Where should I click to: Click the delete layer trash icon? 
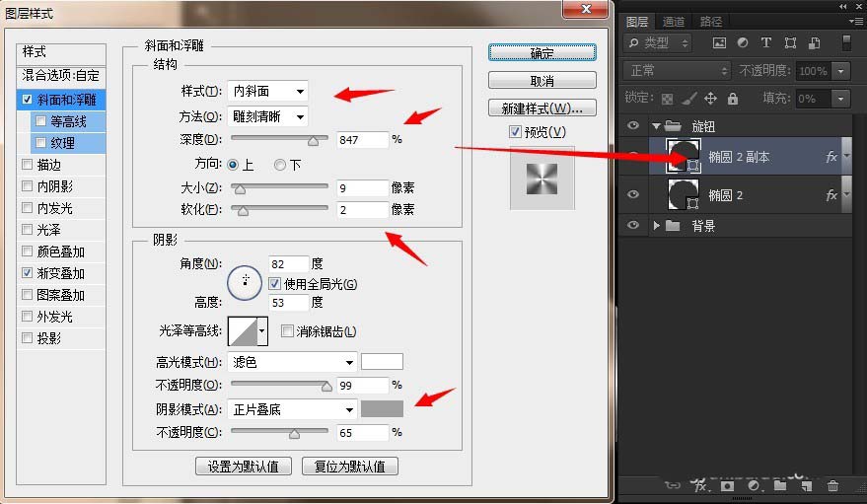(x=832, y=485)
